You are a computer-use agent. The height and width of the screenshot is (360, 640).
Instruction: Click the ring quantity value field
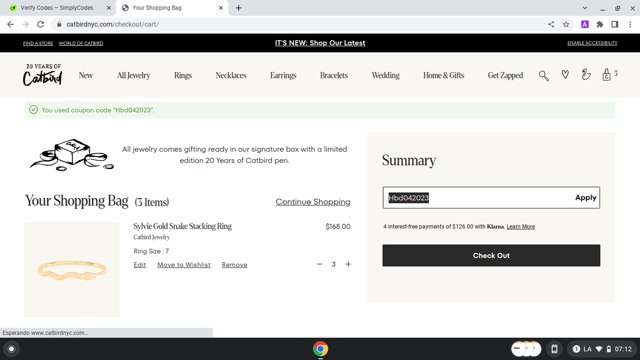333,264
